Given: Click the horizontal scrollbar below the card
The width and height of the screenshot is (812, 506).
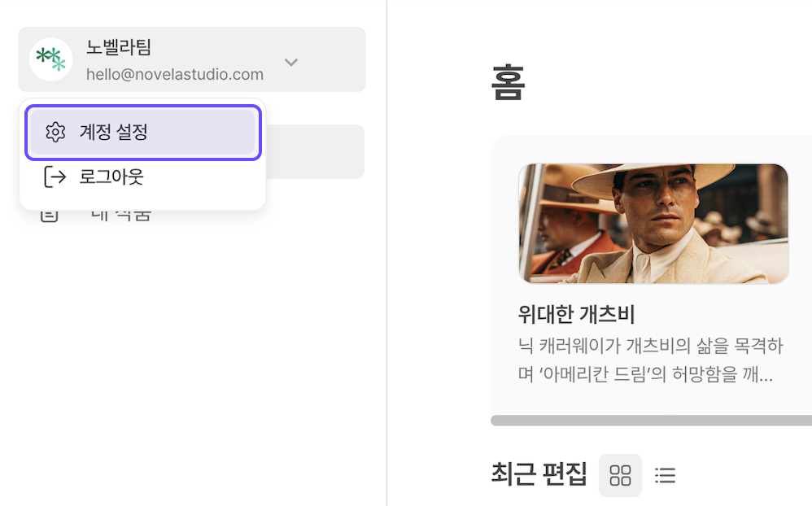Looking at the screenshot, I should pos(651,420).
